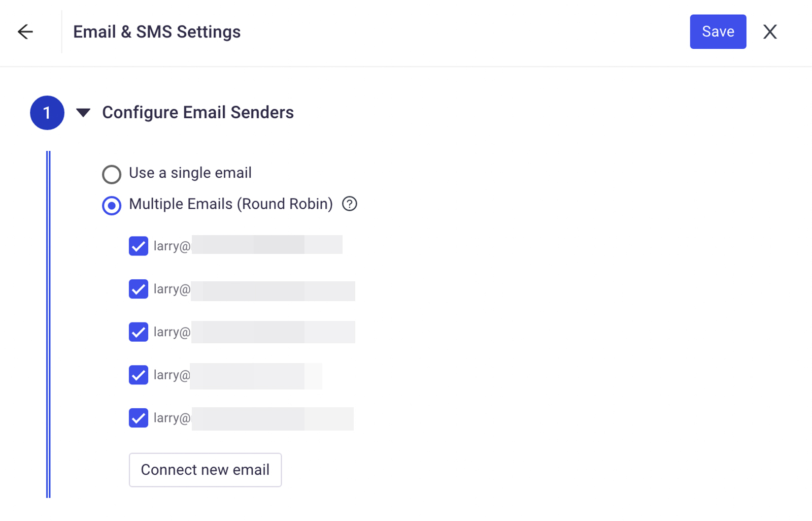
Task: Uncheck the fourth larry@ email checkbox
Action: coord(139,375)
